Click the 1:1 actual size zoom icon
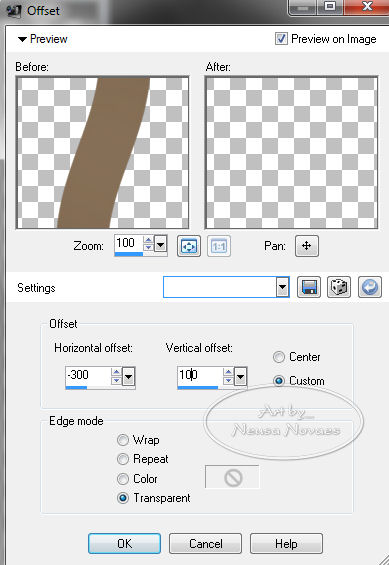 tap(219, 246)
